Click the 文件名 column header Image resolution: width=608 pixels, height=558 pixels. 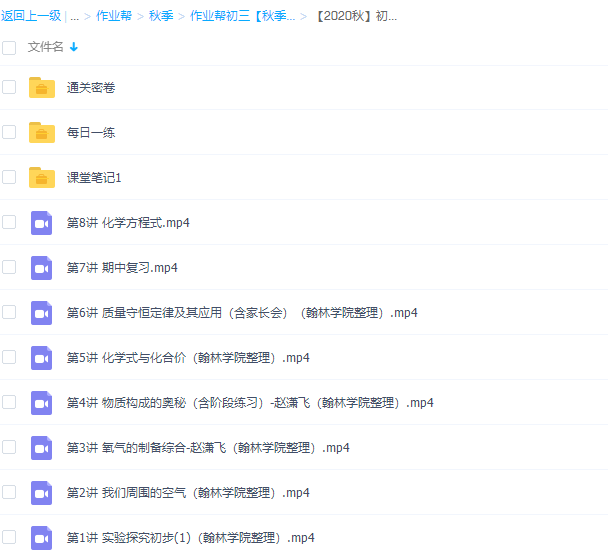[45, 47]
